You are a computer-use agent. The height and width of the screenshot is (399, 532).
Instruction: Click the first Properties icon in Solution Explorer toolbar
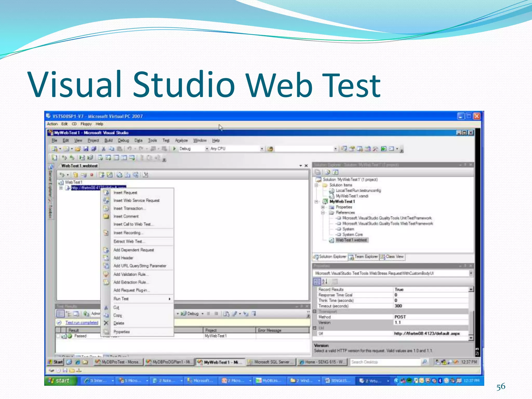[x=317, y=172]
